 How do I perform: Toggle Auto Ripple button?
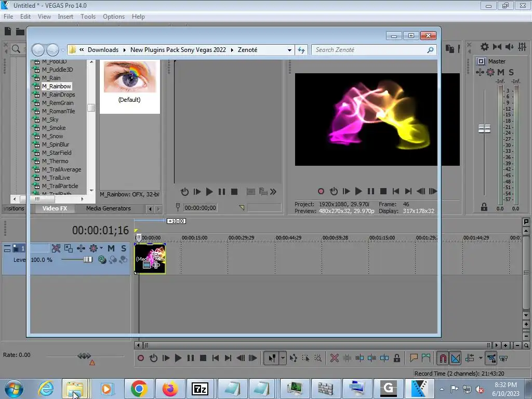(470, 358)
